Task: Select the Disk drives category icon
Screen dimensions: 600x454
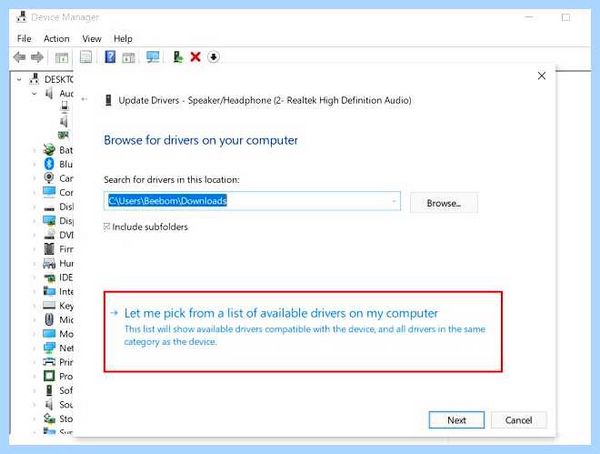Action: (49, 208)
